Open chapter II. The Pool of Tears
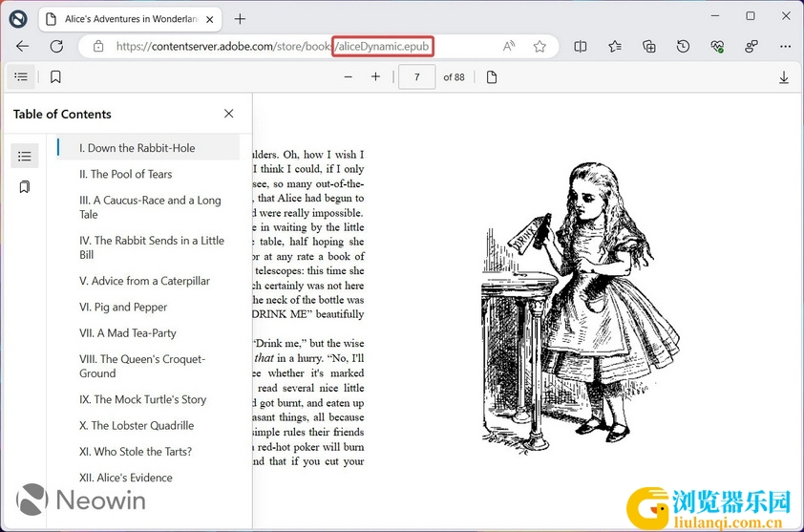This screenshot has height=532, width=804. pyautogui.click(x=126, y=174)
